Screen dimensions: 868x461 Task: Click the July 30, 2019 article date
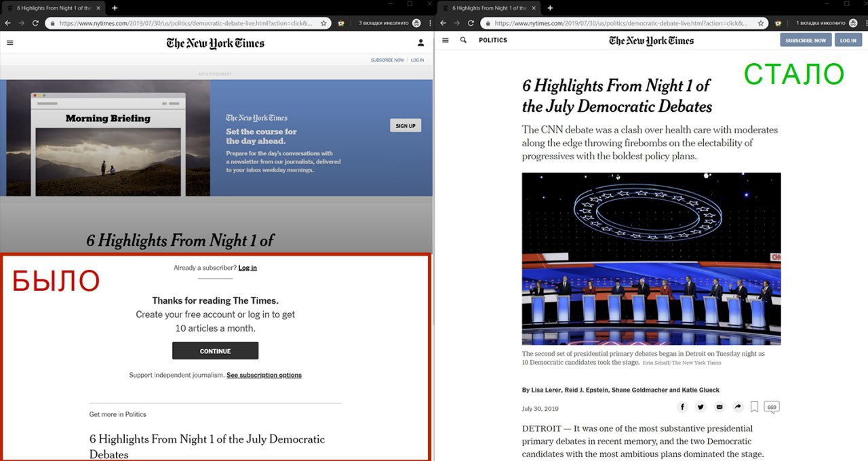[x=540, y=409]
